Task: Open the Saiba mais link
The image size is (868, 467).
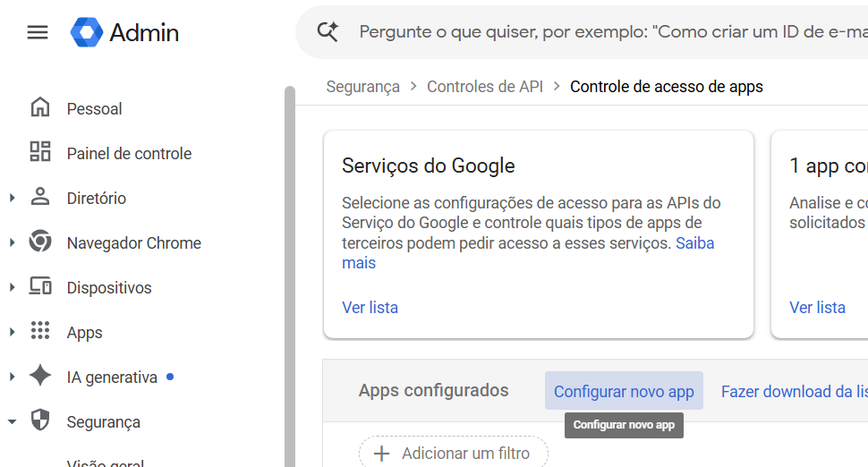Action: 528,253
